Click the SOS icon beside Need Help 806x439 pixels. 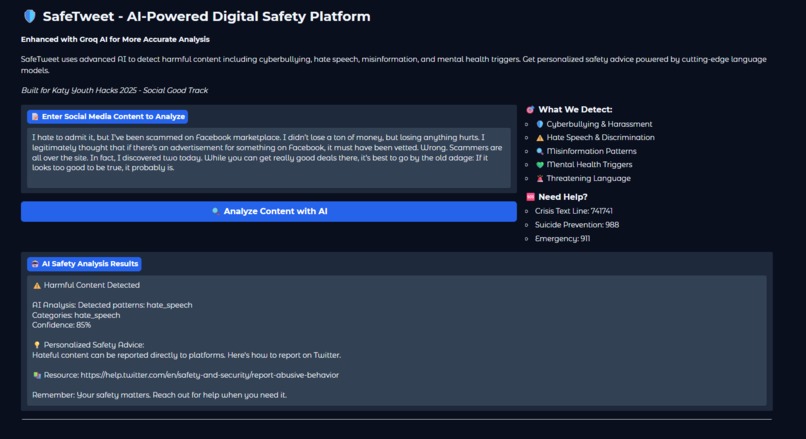[530, 197]
